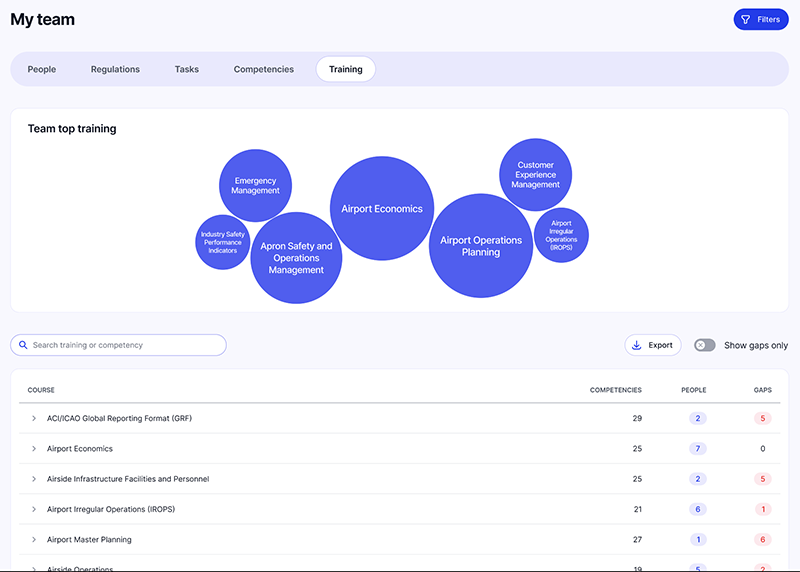This screenshot has width=800, height=572.
Task: Click the gaps badge for Airport Master Planning
Action: (762, 540)
